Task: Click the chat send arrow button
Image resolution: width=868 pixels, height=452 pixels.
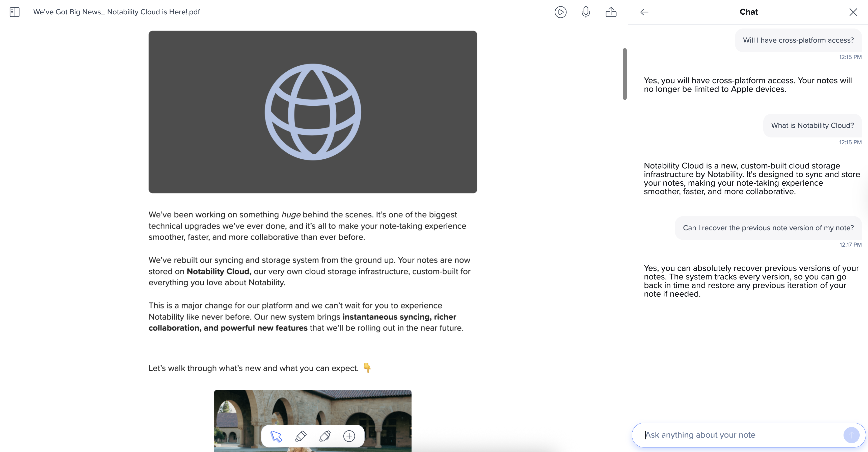Action: click(x=851, y=435)
